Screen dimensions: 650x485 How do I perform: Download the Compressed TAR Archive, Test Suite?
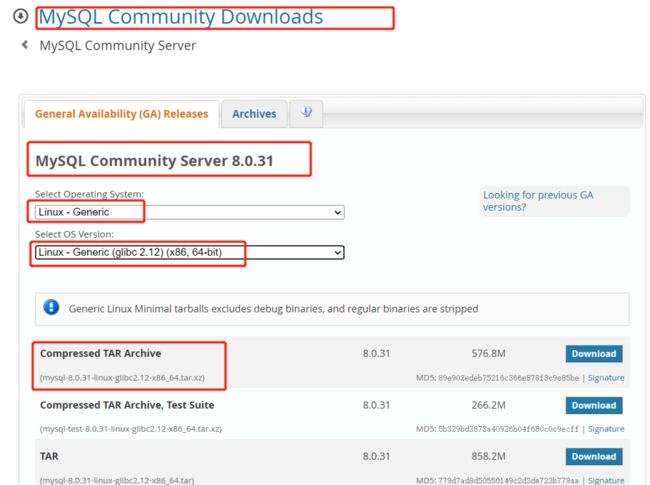(x=594, y=405)
